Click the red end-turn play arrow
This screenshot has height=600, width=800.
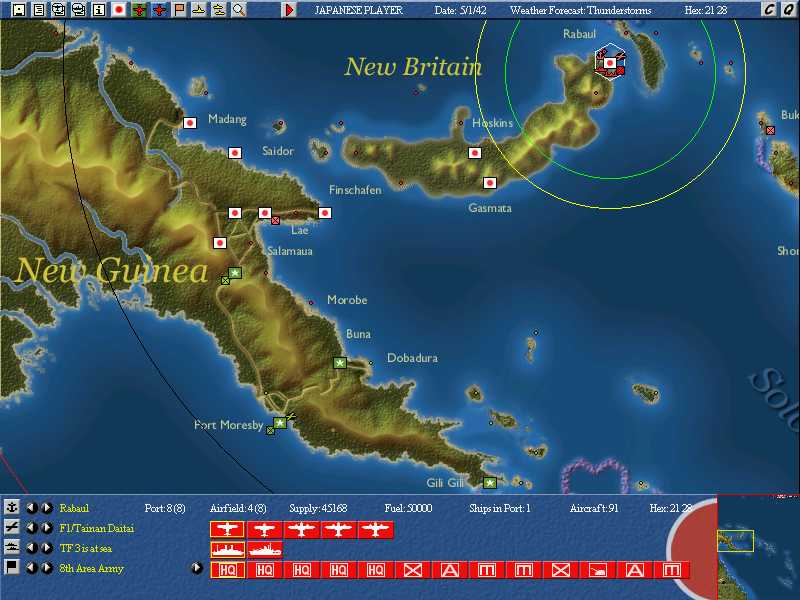[x=289, y=9]
